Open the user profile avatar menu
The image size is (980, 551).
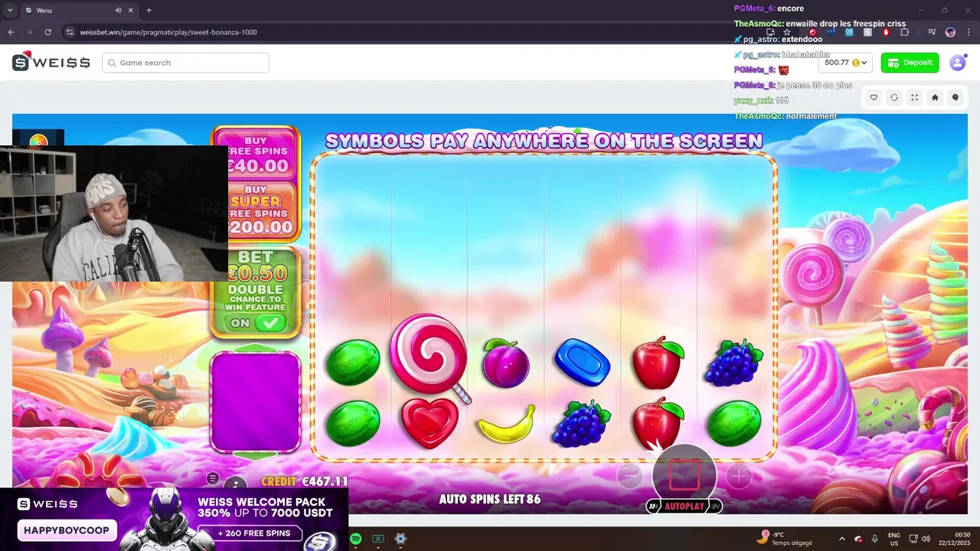(x=957, y=63)
